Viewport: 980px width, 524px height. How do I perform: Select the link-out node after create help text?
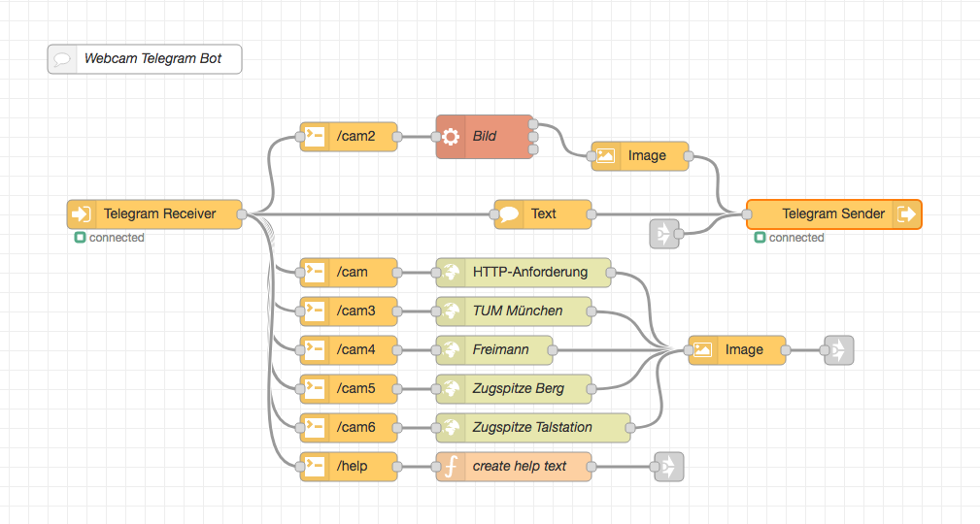pos(669,467)
